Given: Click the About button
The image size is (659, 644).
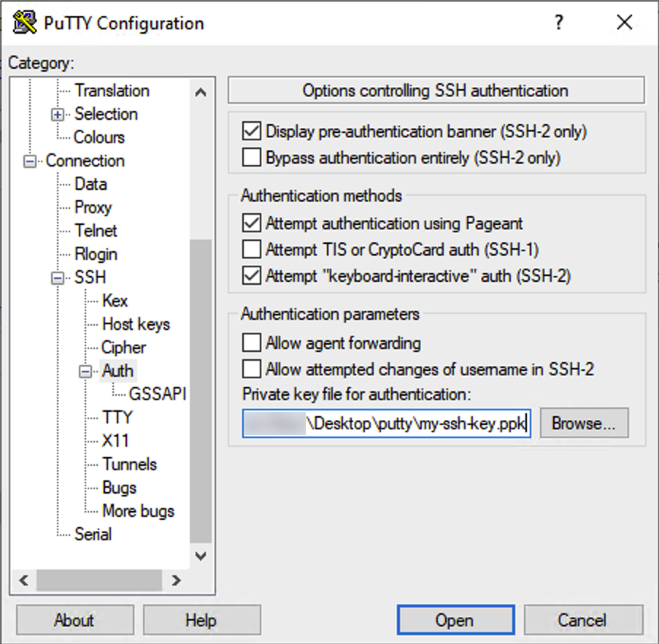Looking at the screenshot, I should pyautogui.click(x=75, y=620).
